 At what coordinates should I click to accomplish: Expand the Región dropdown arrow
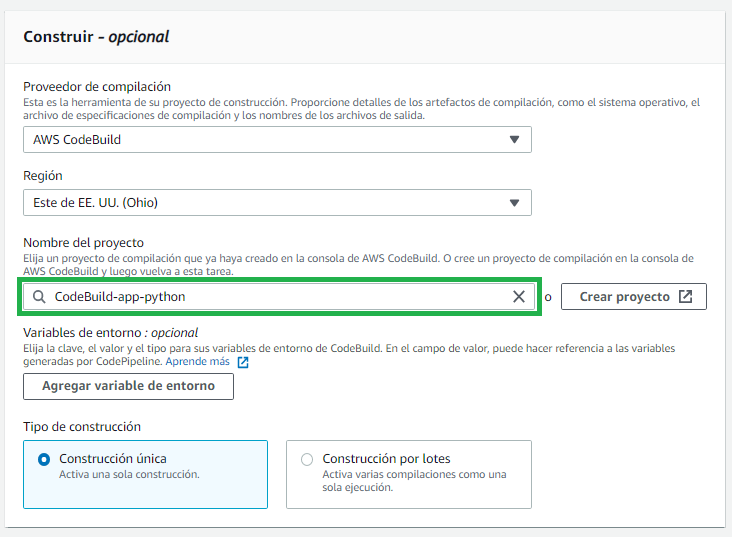(x=514, y=203)
